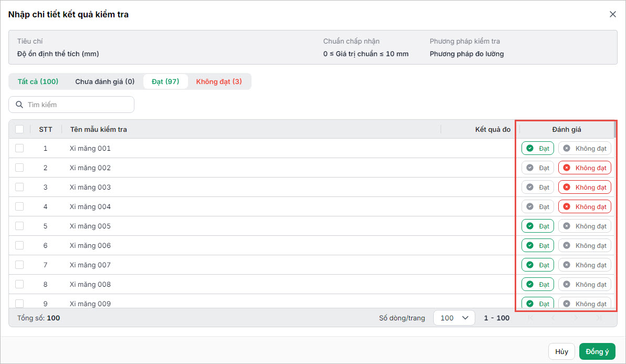This screenshot has width=626, height=364.
Task: Click Kết quả đo cell for Xi măng 003
Action: point(477,187)
